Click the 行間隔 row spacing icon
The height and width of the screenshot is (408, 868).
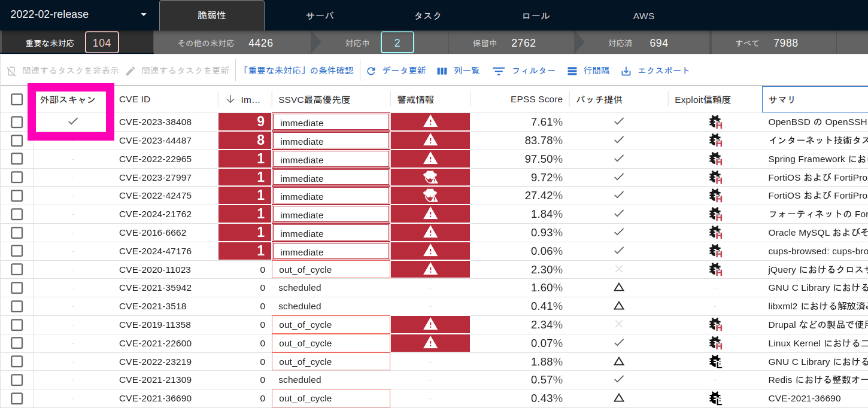[572, 71]
